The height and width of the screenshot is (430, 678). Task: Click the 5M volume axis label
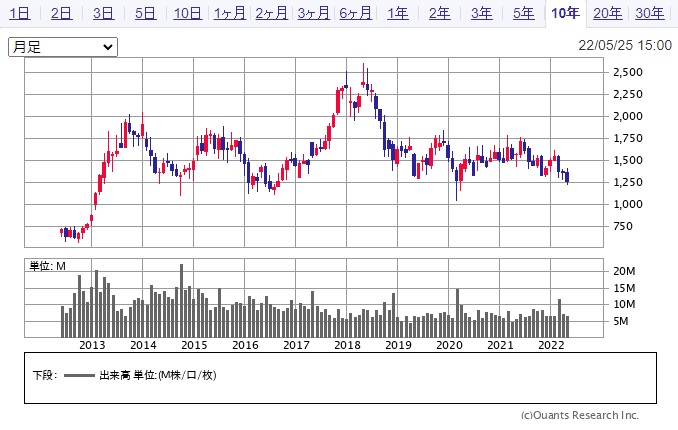pyautogui.click(x=620, y=321)
